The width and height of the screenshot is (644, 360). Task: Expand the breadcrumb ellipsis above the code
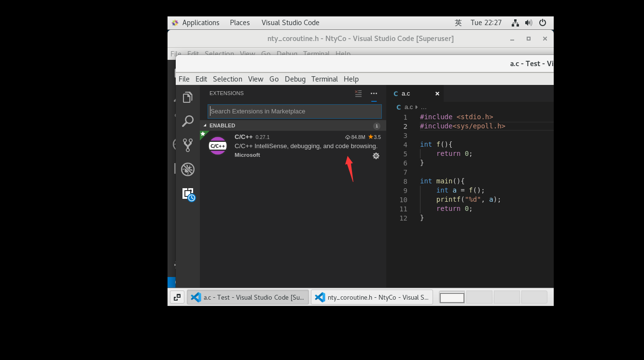[423, 107]
